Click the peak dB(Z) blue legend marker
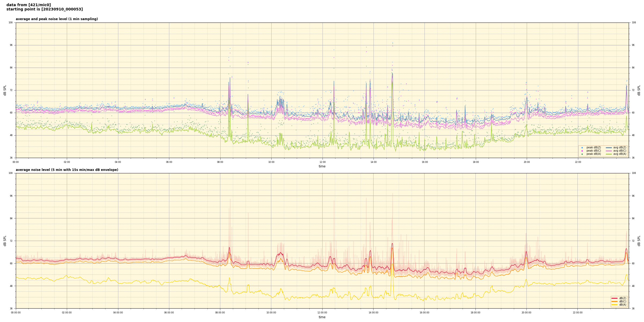Image resolution: width=644 pixels, height=322 pixels. (x=582, y=148)
